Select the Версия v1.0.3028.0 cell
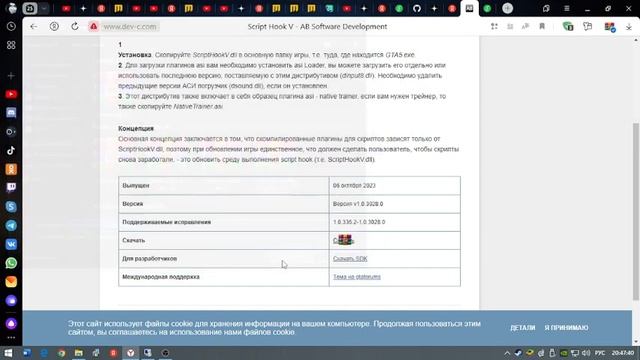Screen dimensions: 640x360 pyautogui.click(x=394, y=204)
